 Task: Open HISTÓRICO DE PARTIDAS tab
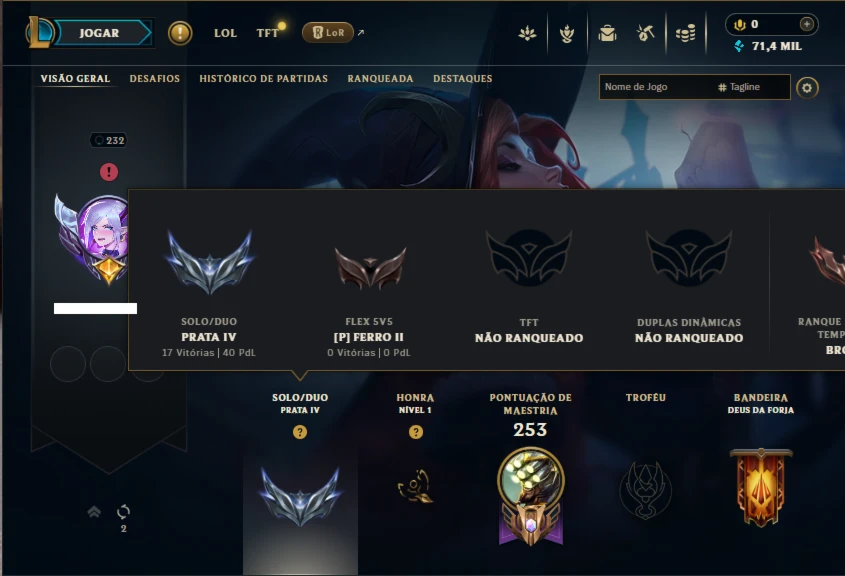[264, 79]
